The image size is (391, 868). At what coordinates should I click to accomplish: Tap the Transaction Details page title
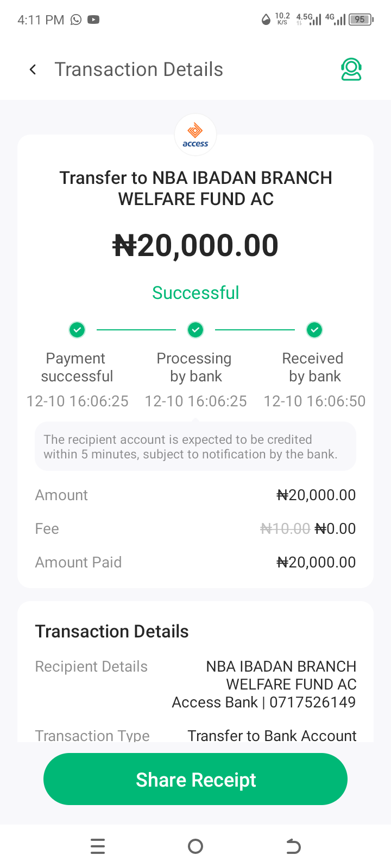[138, 69]
